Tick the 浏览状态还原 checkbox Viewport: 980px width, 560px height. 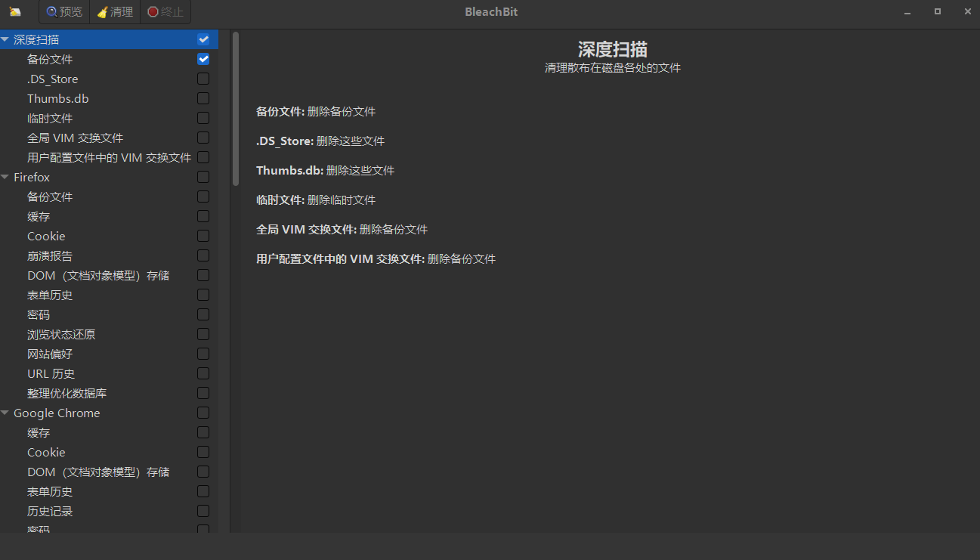click(203, 334)
